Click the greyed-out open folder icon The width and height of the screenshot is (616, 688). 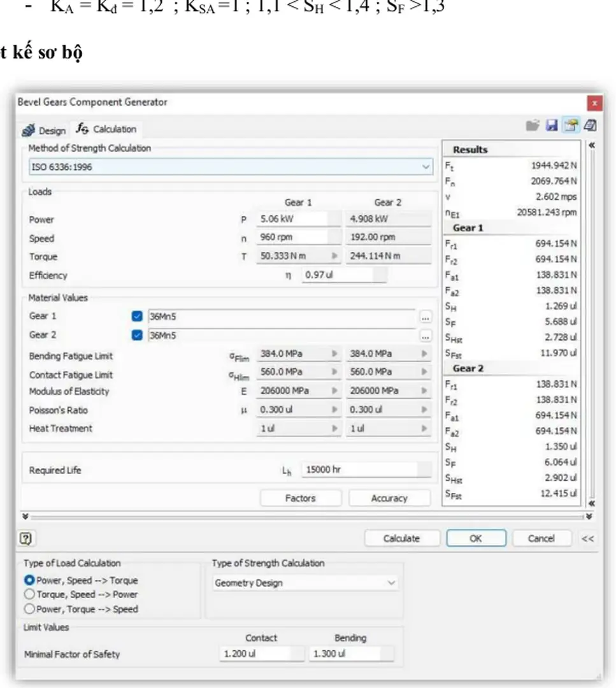(533, 126)
